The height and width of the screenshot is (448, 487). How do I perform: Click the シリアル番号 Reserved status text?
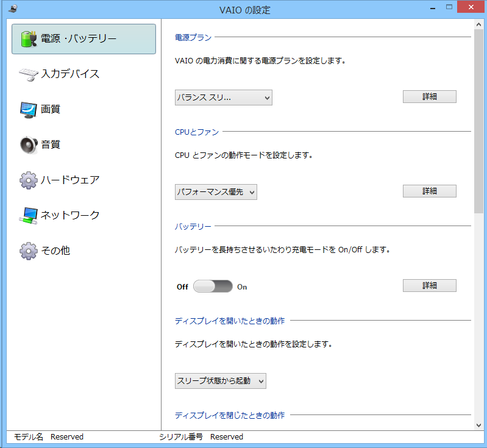(x=201, y=437)
